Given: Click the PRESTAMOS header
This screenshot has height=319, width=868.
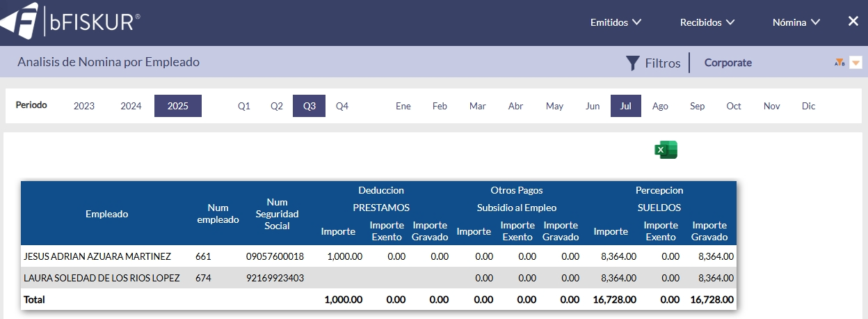Looking at the screenshot, I should (x=381, y=208).
